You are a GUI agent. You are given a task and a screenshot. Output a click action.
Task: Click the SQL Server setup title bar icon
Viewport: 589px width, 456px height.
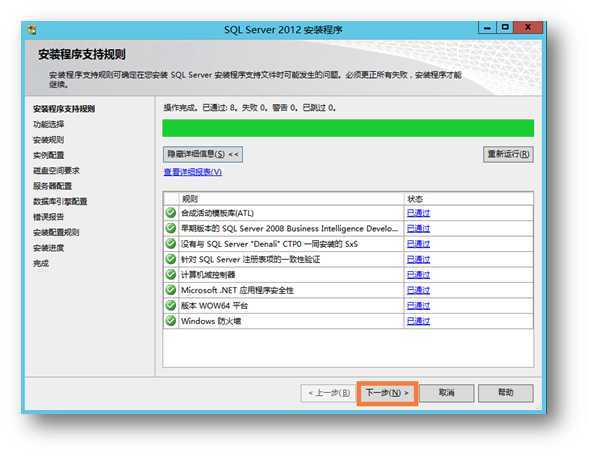tap(32, 30)
